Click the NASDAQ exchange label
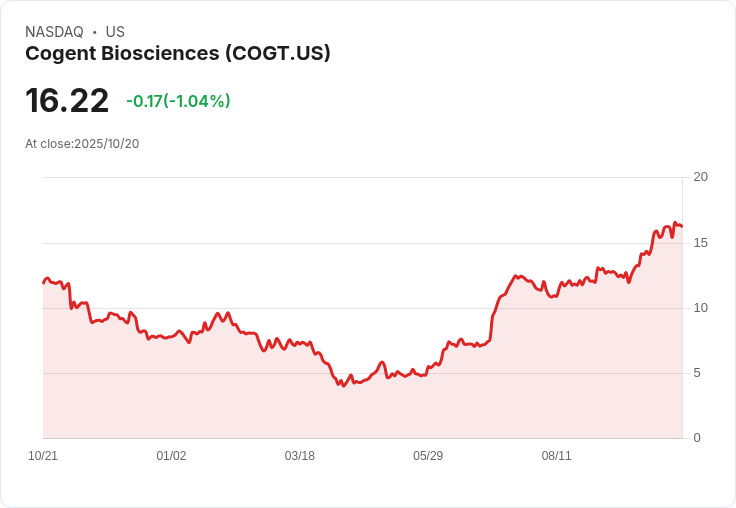736x508 pixels. 54,32
